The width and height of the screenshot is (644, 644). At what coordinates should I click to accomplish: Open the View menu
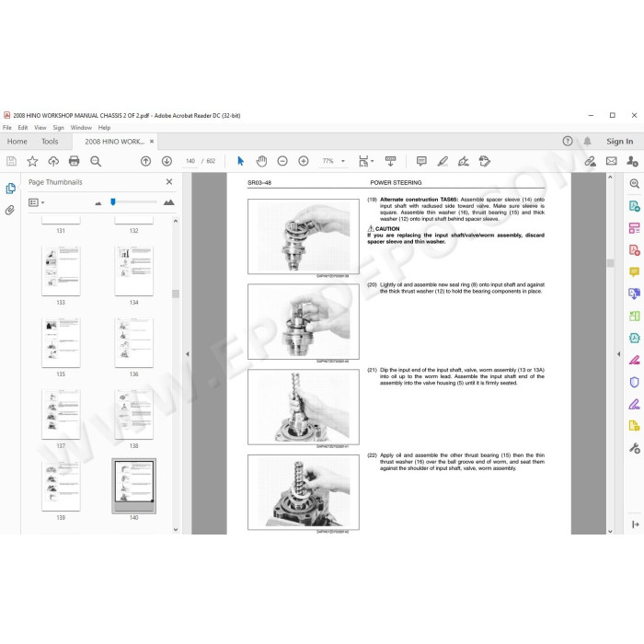coord(40,128)
